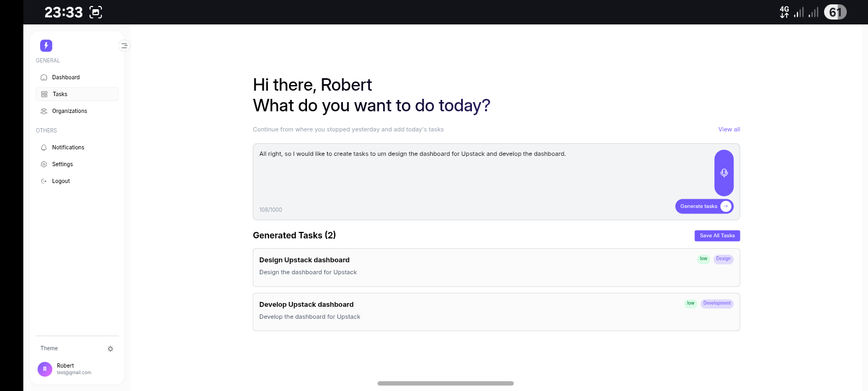Open the Settings menu item

(77, 165)
